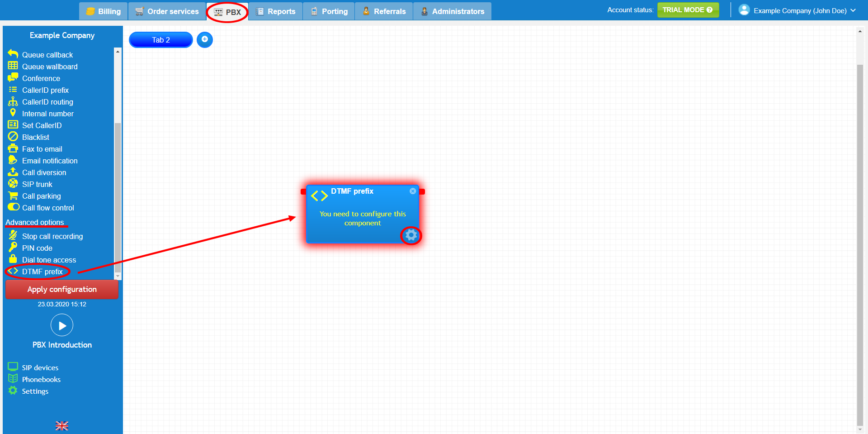Open the Porting tab
The width and height of the screenshot is (868, 434).
tap(329, 11)
